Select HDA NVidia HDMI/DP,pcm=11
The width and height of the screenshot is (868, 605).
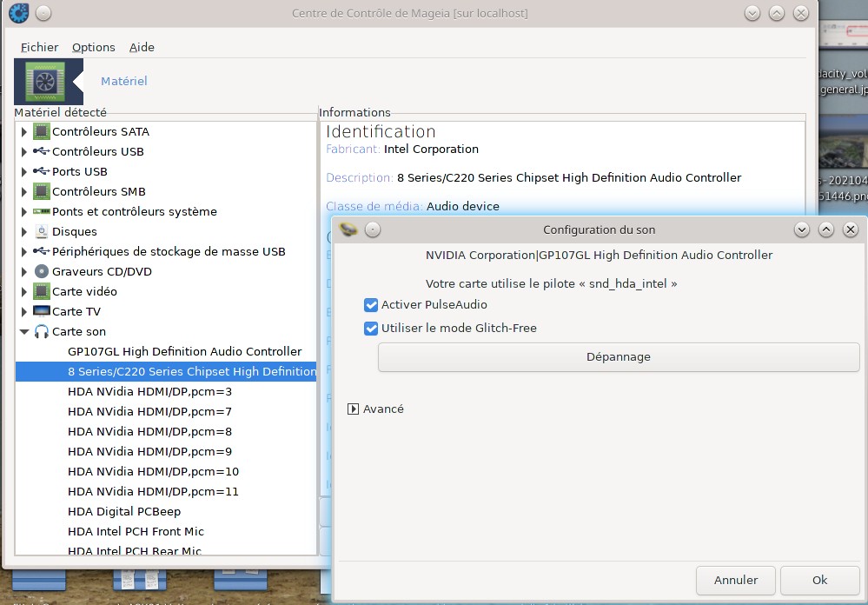(x=166, y=491)
